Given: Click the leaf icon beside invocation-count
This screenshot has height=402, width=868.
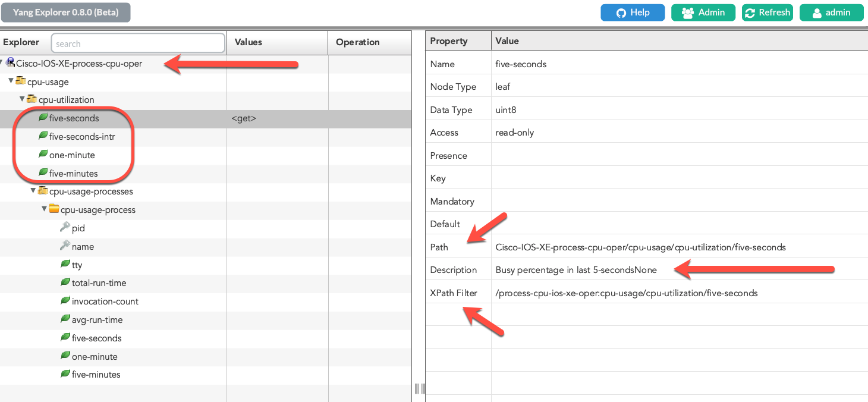Looking at the screenshot, I should coord(65,301).
